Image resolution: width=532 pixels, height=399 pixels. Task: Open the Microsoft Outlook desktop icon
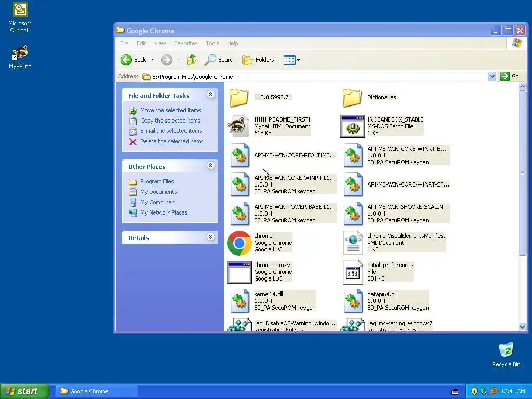pyautogui.click(x=20, y=18)
